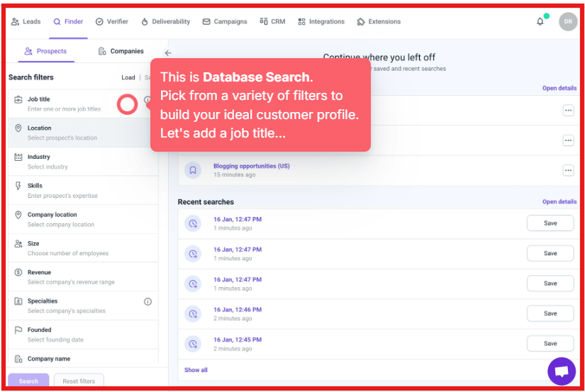585x392 pixels.
Task: Click the Location pin icon
Action: click(x=18, y=128)
